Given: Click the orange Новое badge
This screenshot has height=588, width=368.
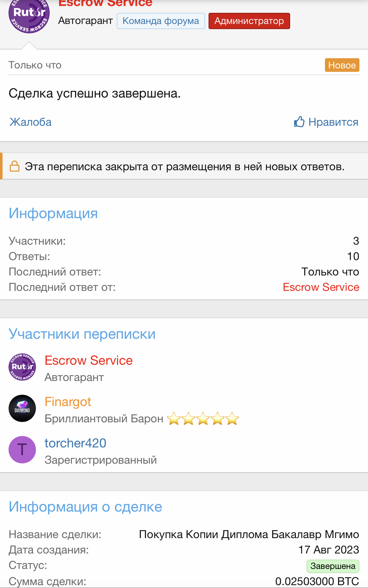Looking at the screenshot, I should click(342, 65).
